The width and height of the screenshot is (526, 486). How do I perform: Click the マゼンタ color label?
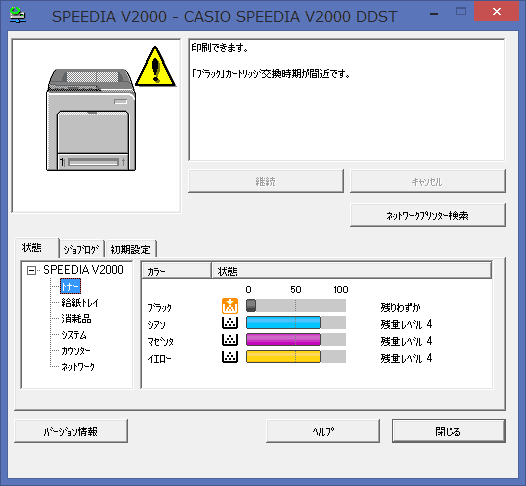[161, 341]
